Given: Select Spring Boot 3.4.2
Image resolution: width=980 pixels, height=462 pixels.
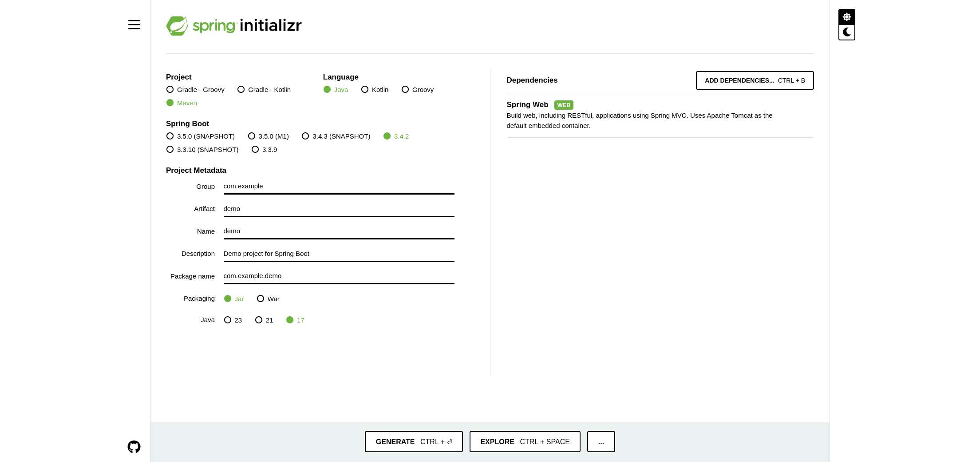Looking at the screenshot, I should coord(396,136).
